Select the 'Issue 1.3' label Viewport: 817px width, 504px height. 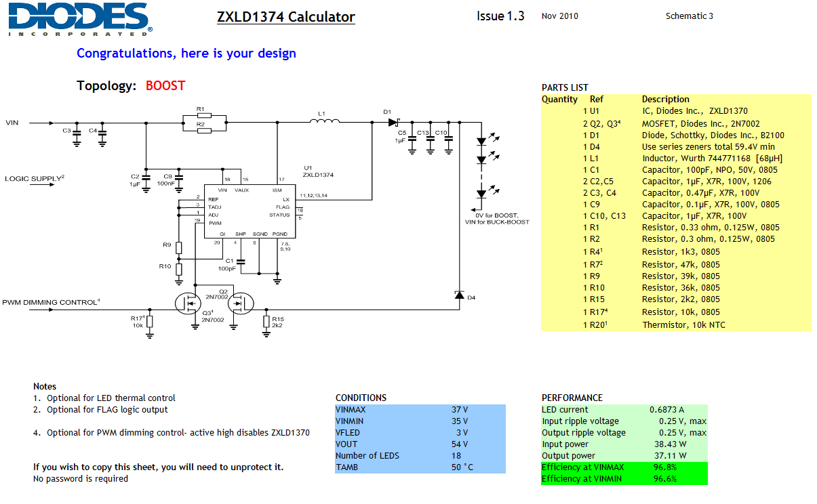click(x=500, y=16)
